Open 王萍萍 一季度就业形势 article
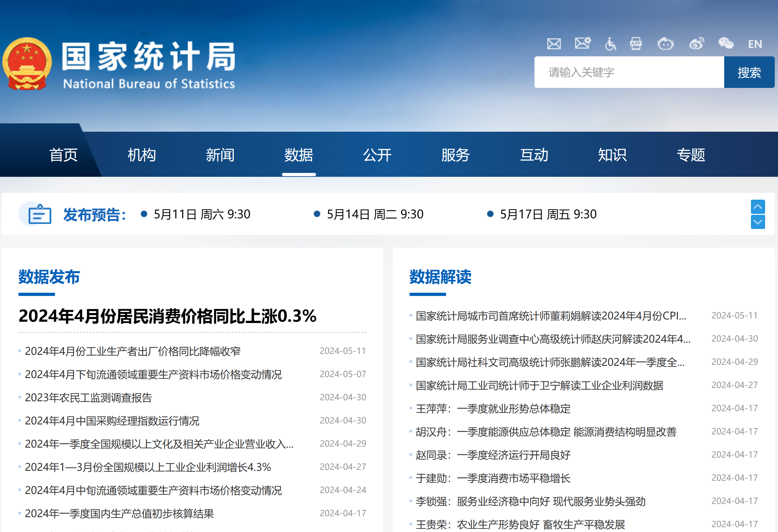This screenshot has width=778, height=532. pos(493,409)
